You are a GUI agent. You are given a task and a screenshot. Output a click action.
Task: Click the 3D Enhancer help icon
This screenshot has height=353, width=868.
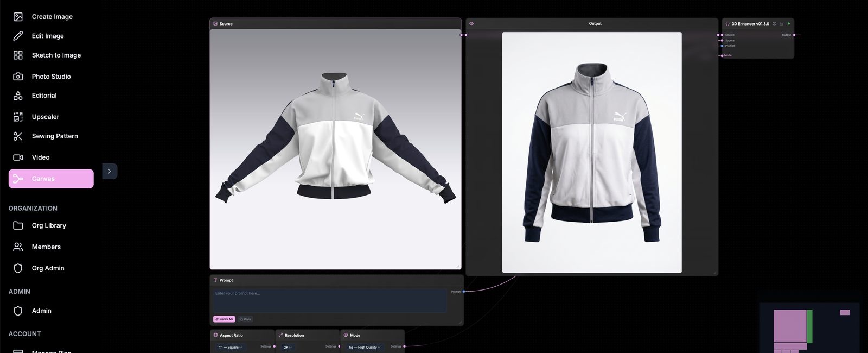[x=774, y=24]
